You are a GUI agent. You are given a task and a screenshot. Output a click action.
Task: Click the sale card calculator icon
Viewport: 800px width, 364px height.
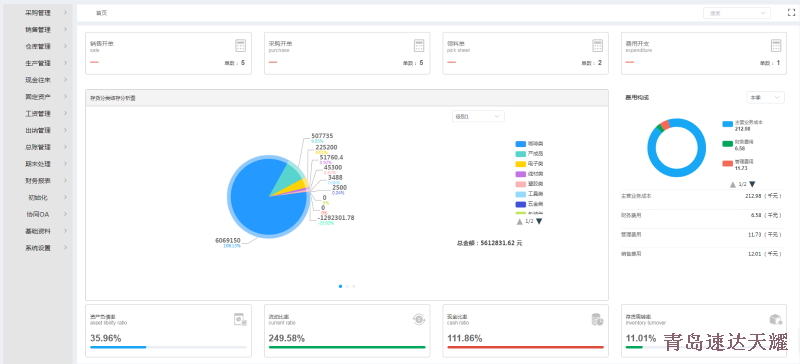point(240,45)
